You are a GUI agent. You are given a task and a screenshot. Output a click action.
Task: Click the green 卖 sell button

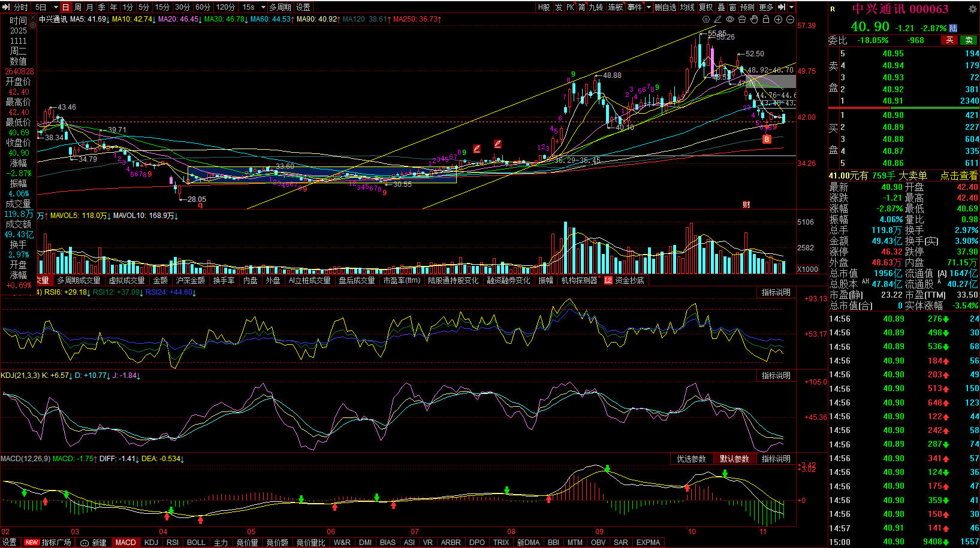969,40
